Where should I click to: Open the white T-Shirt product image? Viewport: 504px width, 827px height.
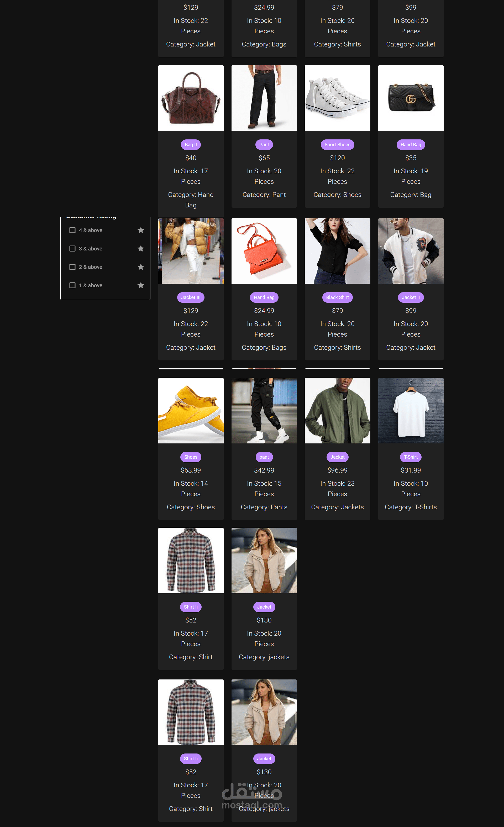(x=411, y=410)
